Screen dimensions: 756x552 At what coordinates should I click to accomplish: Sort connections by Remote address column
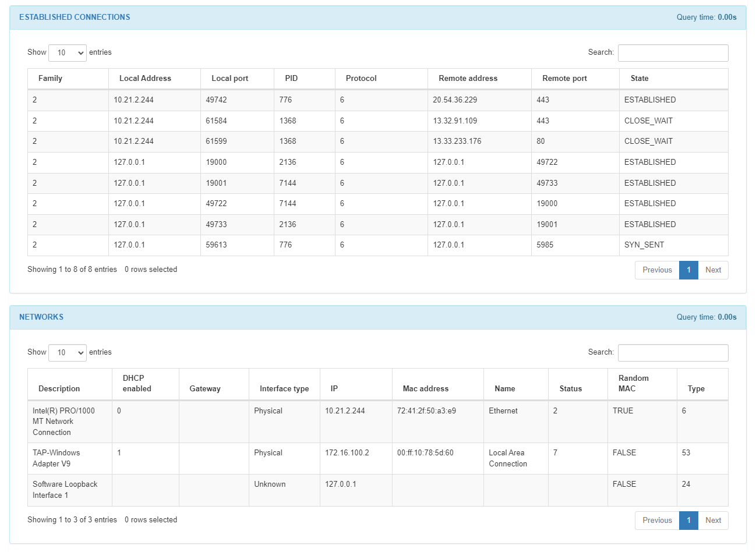click(468, 79)
